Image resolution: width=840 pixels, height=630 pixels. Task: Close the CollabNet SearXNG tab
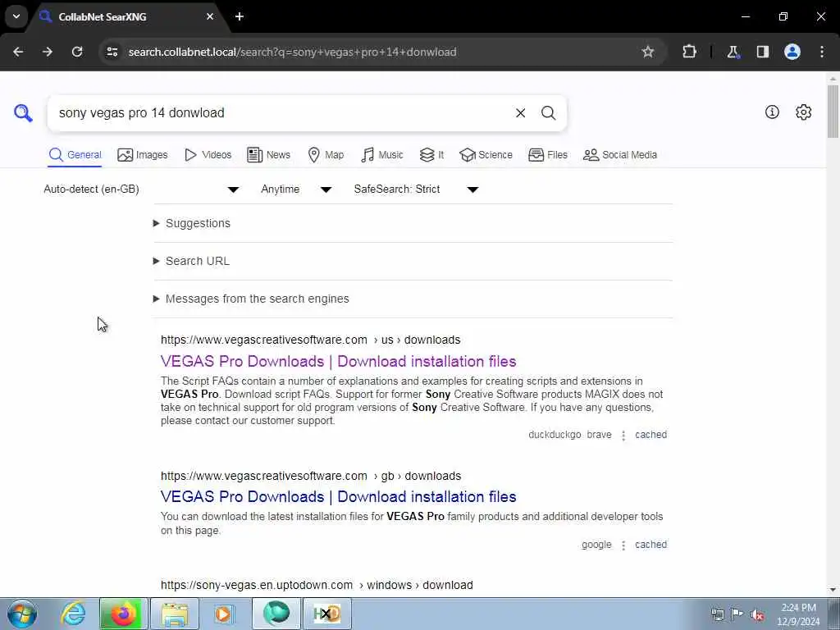pos(210,16)
